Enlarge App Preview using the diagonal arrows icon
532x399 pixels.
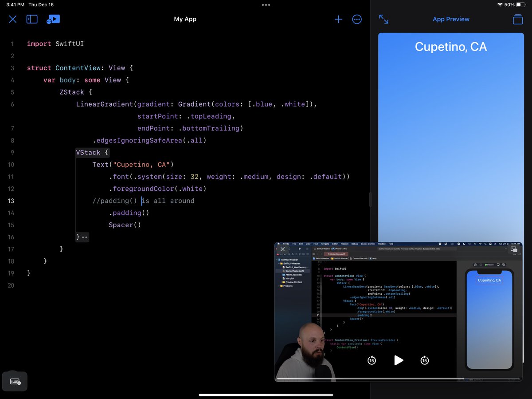[x=384, y=19]
